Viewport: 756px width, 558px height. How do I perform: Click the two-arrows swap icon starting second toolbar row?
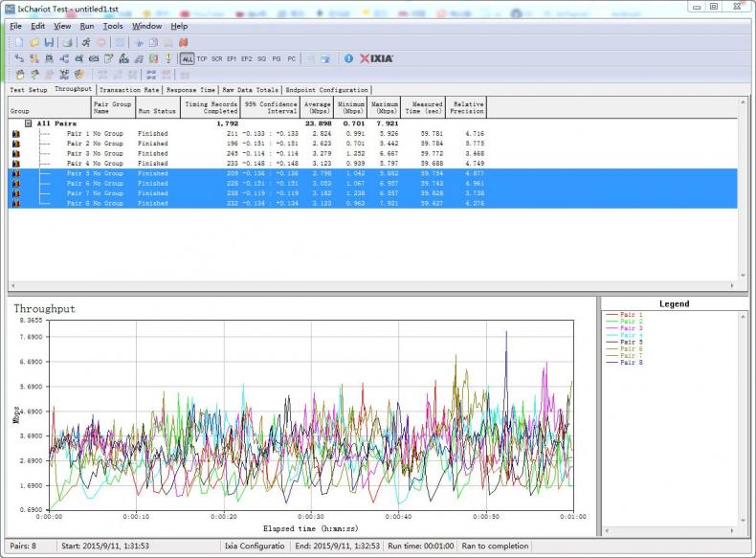[x=19, y=58]
